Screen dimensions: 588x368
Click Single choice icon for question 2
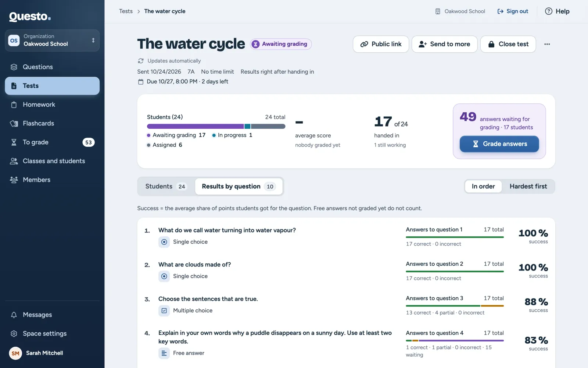[x=164, y=276]
